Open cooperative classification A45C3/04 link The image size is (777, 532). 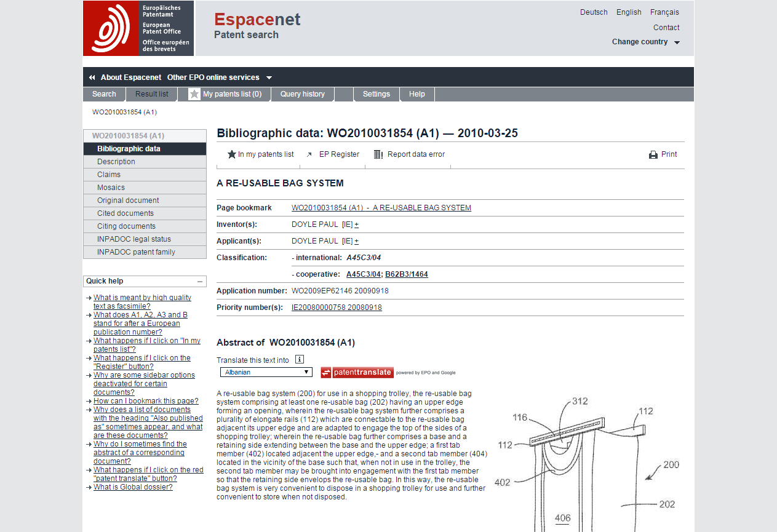click(x=364, y=274)
